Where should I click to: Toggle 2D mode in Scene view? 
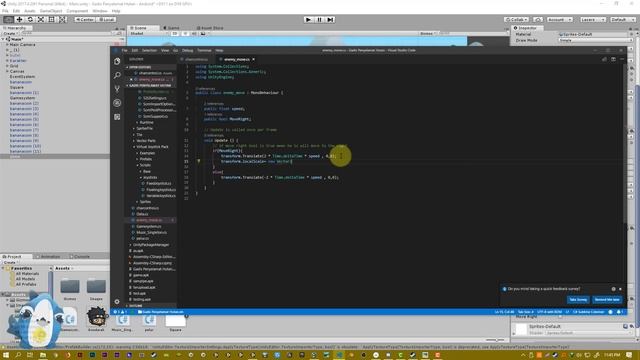(x=175, y=33)
